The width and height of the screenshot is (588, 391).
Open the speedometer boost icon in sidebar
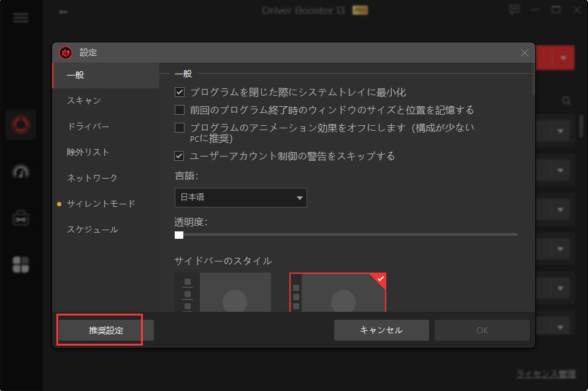[x=21, y=172]
